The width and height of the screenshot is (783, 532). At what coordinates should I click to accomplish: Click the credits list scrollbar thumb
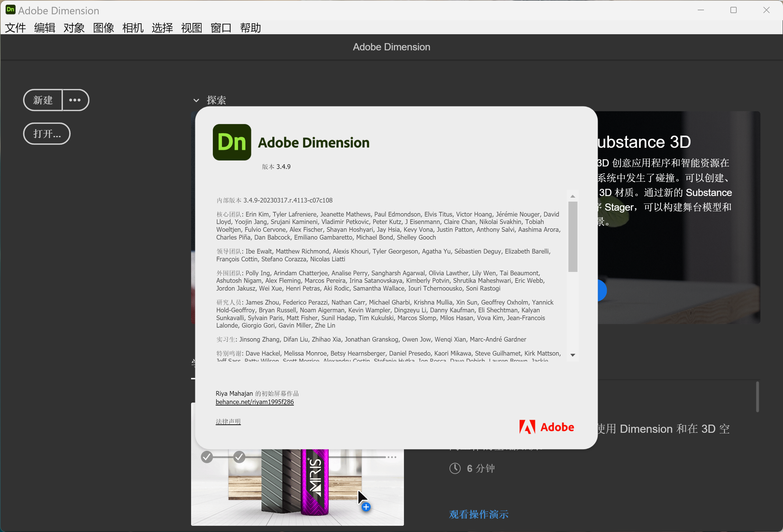(x=572, y=237)
